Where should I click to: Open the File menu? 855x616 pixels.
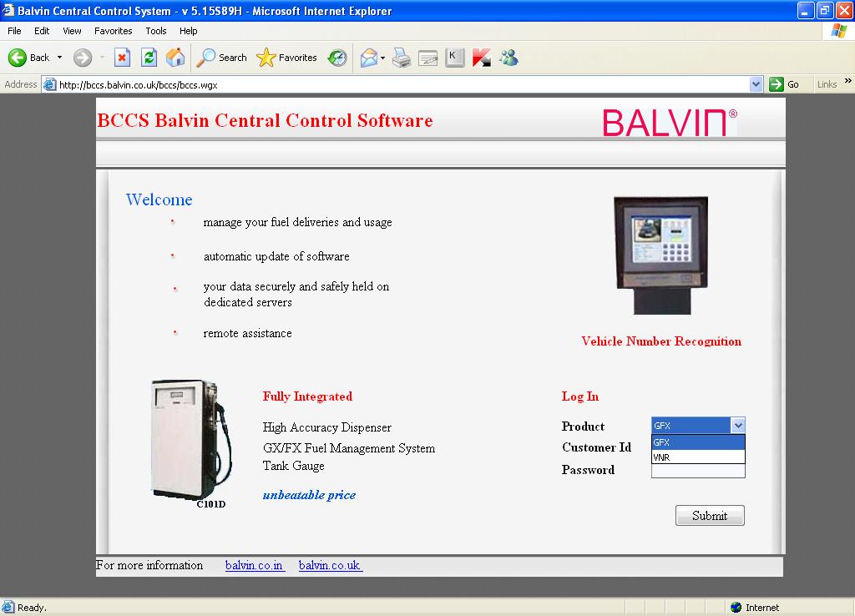coord(14,31)
